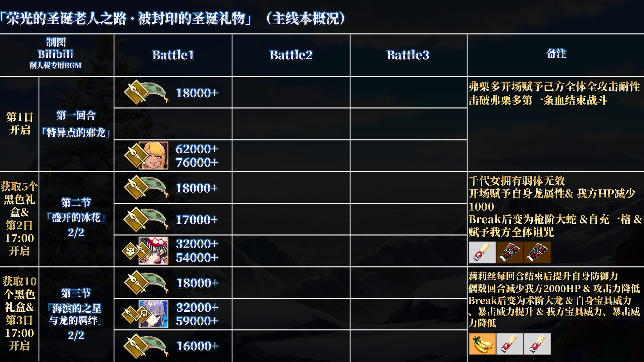Click the rightmost dark striped drop icon

pos(537,252)
